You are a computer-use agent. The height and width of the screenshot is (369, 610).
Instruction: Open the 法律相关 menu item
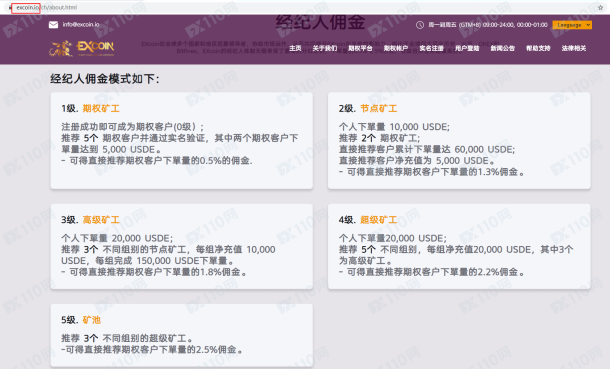(x=573, y=48)
